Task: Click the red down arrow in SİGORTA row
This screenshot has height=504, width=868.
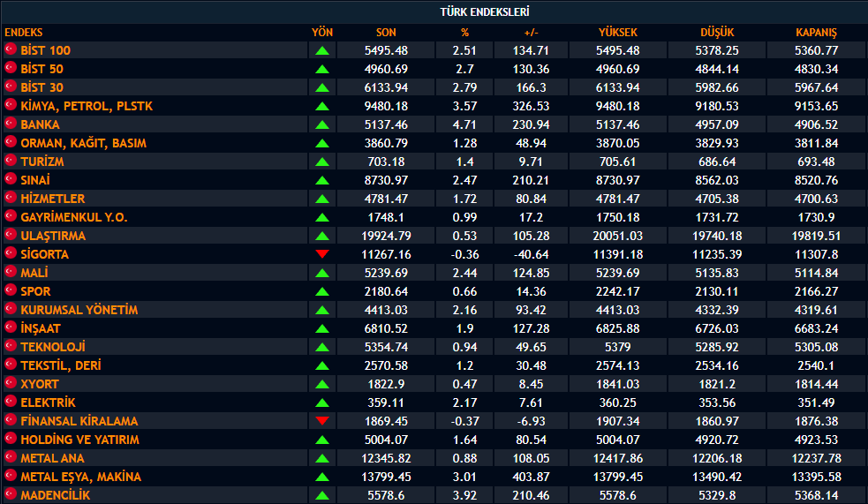Action: click(322, 254)
